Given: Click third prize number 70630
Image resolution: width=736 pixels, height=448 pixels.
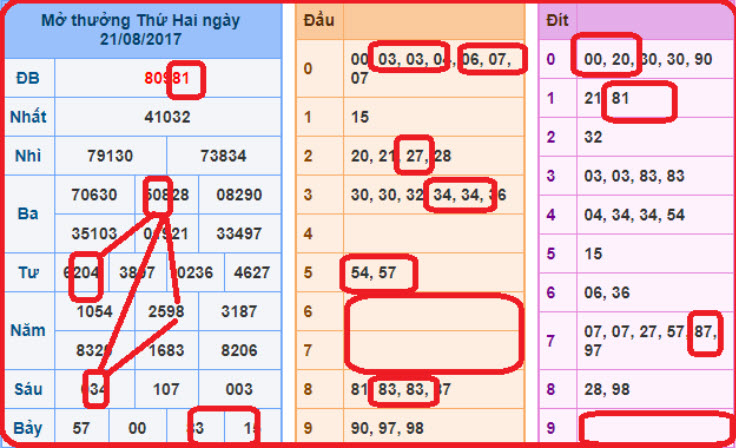Looking at the screenshot, I should pos(96,195).
